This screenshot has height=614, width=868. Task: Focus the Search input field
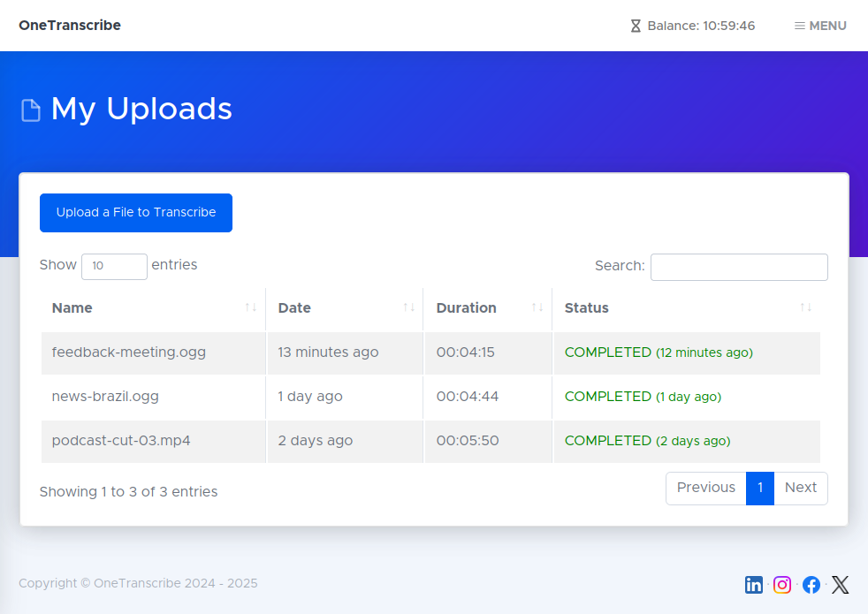coord(739,267)
